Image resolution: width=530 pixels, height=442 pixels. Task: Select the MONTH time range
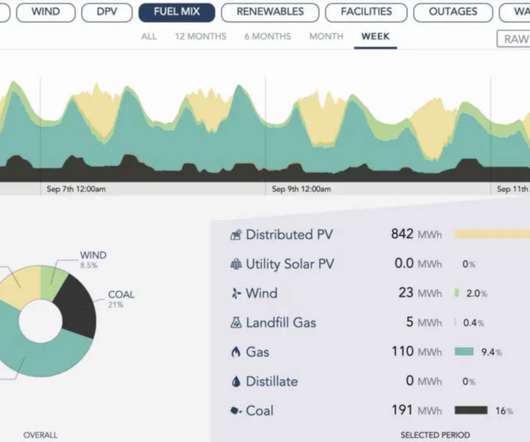326,36
